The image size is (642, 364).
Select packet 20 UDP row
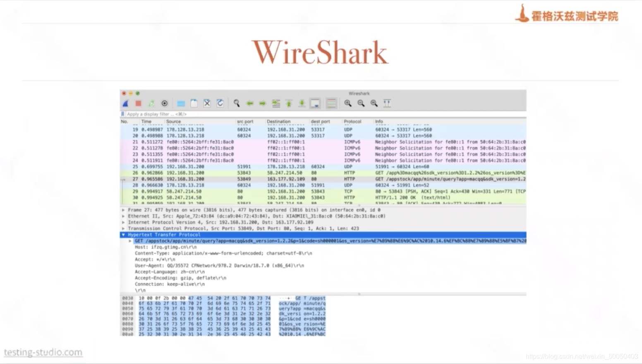coord(323,136)
